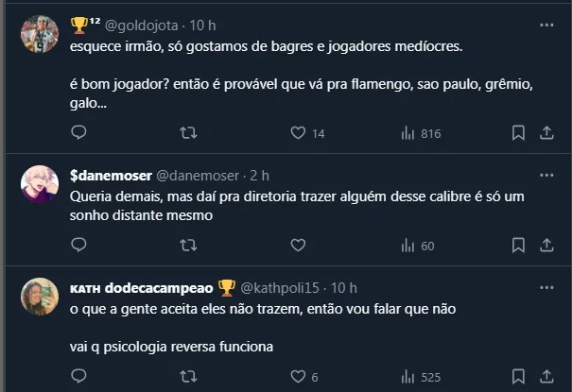This screenshot has width=572, height=392.
Task: Reply to danemoser's tweet
Action: pyautogui.click(x=78, y=246)
